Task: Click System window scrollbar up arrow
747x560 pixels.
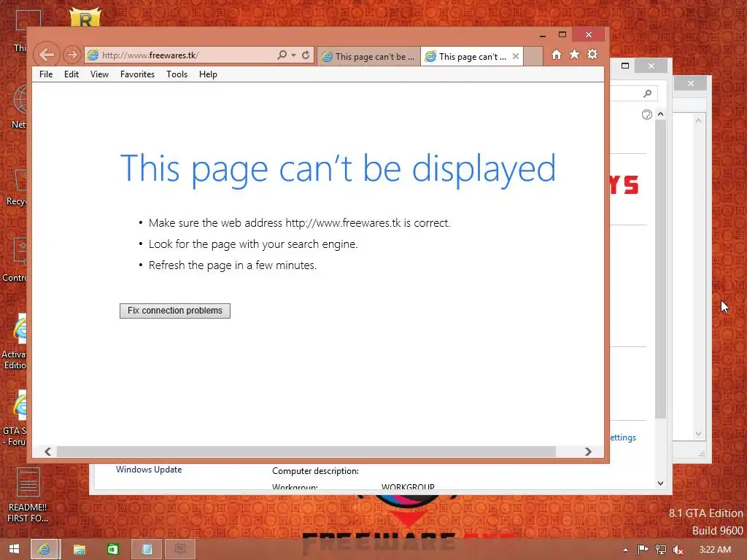Action: [660, 114]
